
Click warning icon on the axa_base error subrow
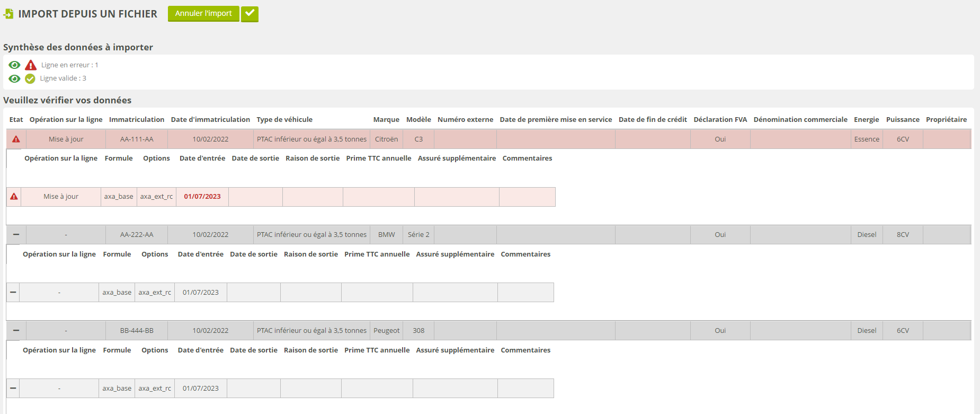pyautogui.click(x=14, y=197)
